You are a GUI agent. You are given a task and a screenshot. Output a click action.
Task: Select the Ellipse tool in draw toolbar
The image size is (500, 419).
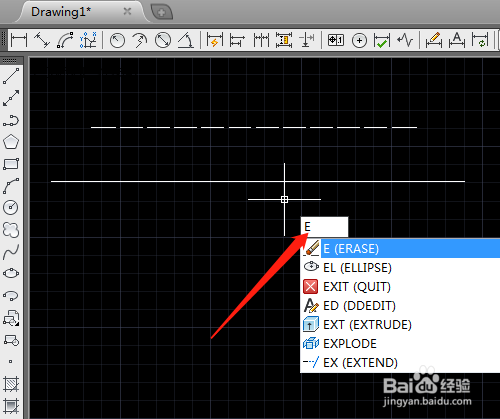[11, 273]
